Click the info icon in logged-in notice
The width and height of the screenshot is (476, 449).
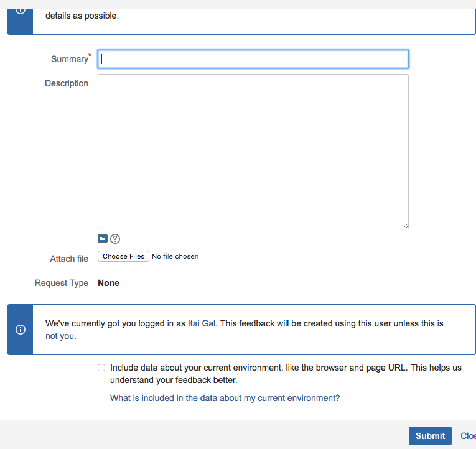tap(21, 330)
